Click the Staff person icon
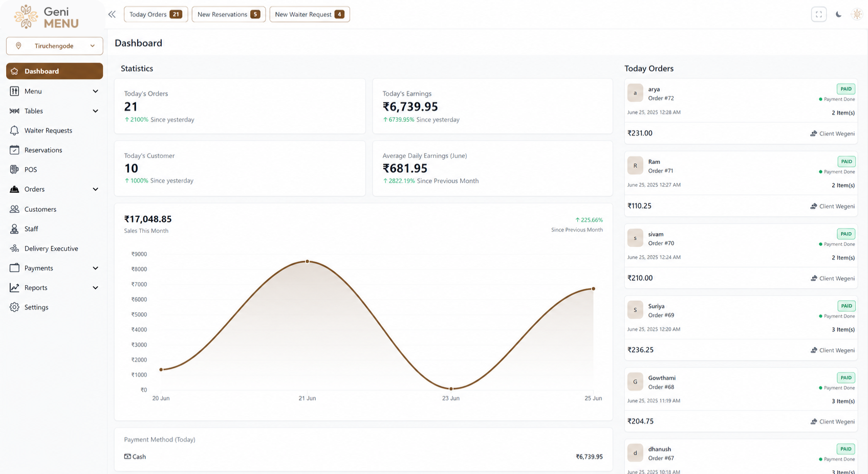Image resolution: width=868 pixels, height=474 pixels. (x=14, y=229)
